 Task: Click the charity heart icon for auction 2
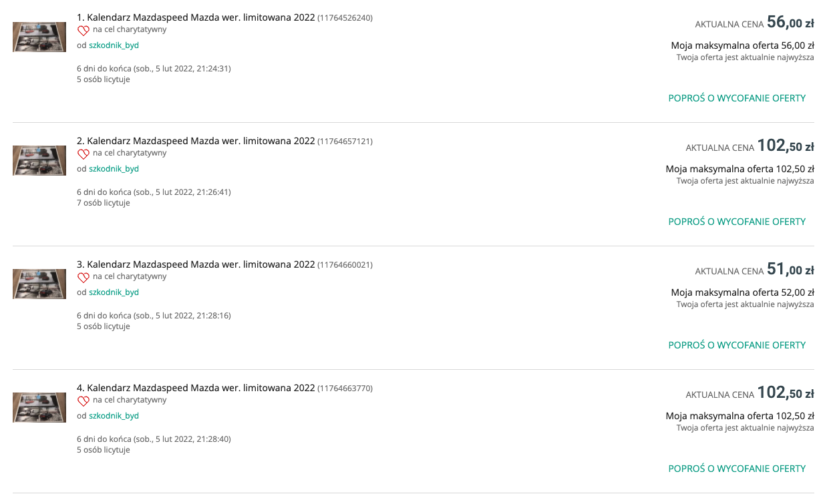tap(84, 154)
